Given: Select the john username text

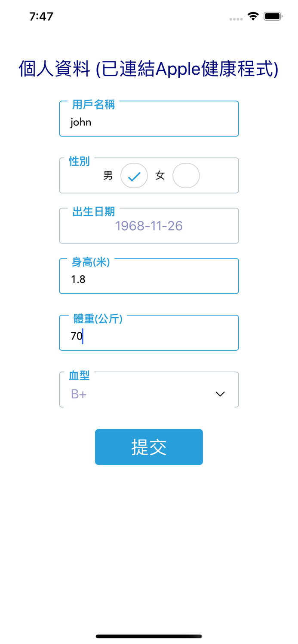Looking at the screenshot, I should coord(80,122).
